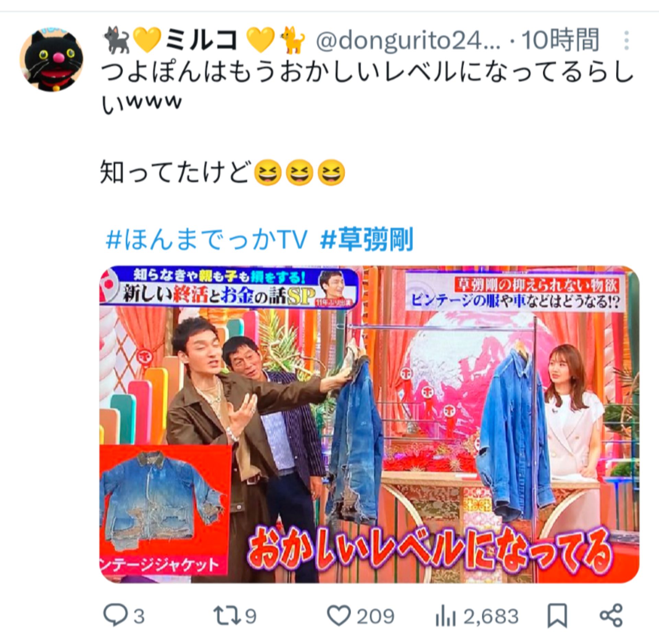Tap the reply speech bubble icon
Screen dimensions: 659x644
pos(116,616)
